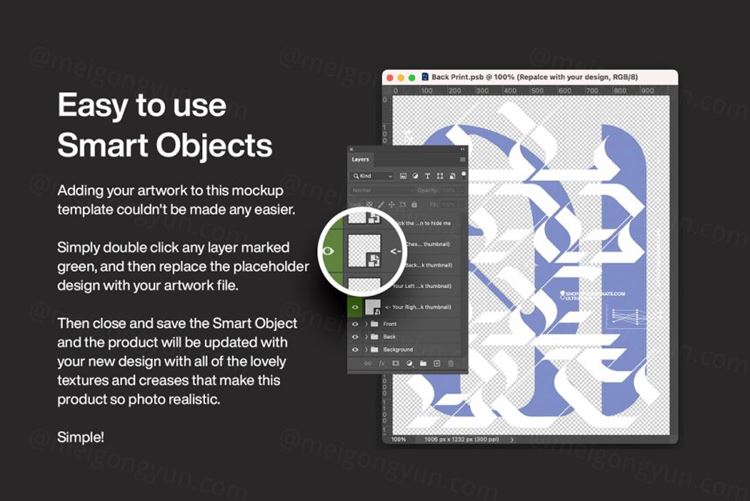
Task: Click the Back Print.psb window title
Action: pyautogui.click(x=530, y=76)
